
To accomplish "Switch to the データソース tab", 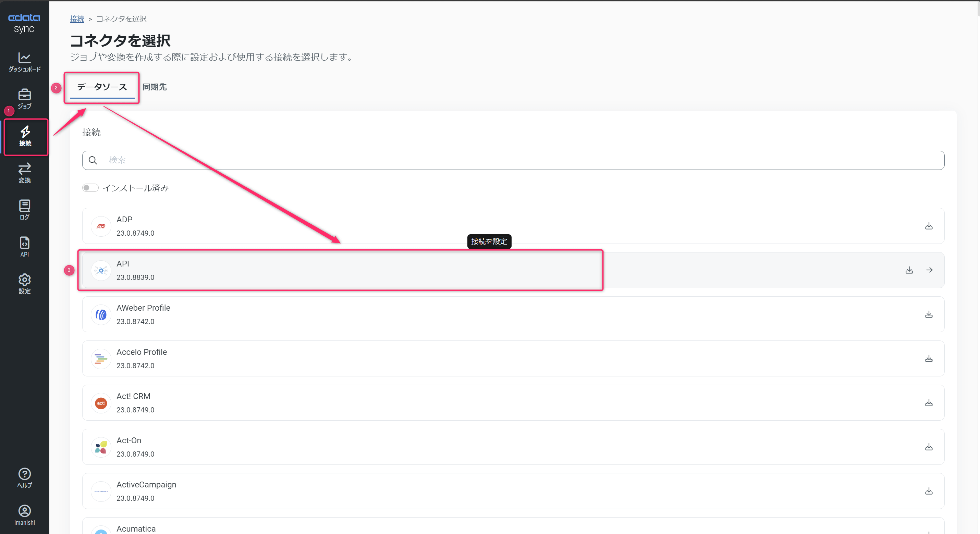I will [102, 87].
